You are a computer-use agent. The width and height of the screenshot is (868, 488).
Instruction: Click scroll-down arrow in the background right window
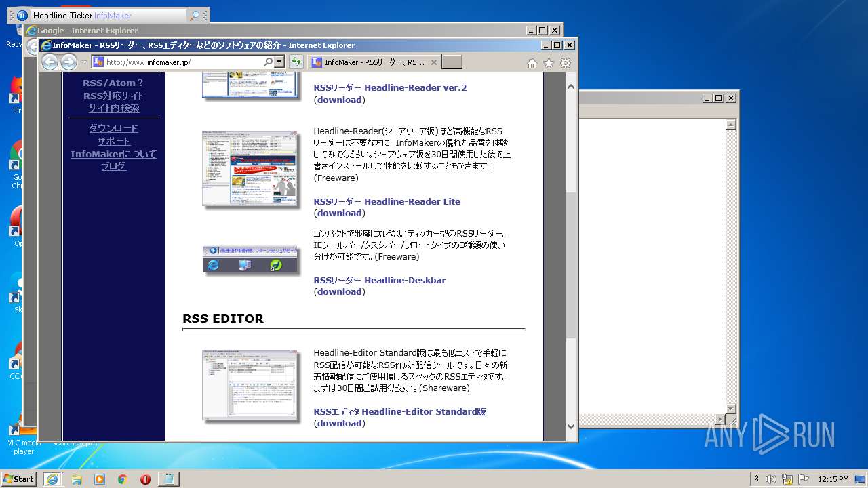click(730, 408)
